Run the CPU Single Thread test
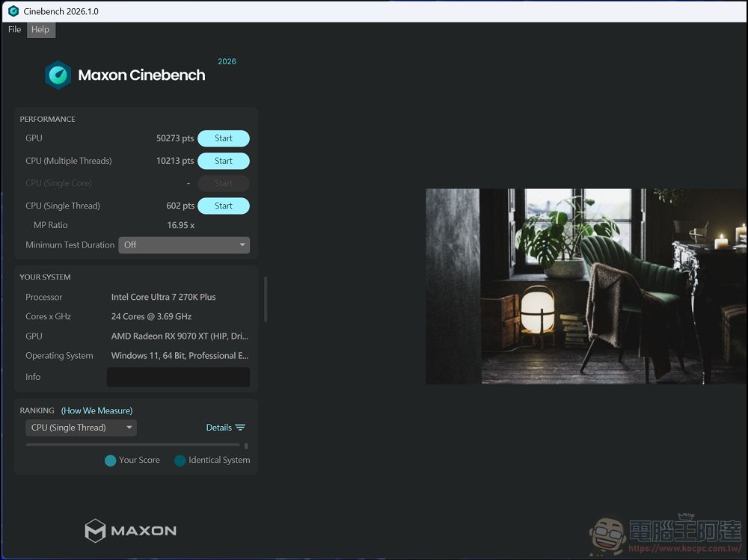 click(223, 206)
